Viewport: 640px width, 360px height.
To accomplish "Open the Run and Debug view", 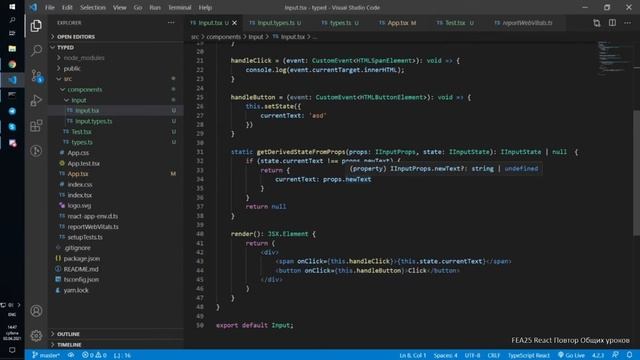I will (36, 100).
